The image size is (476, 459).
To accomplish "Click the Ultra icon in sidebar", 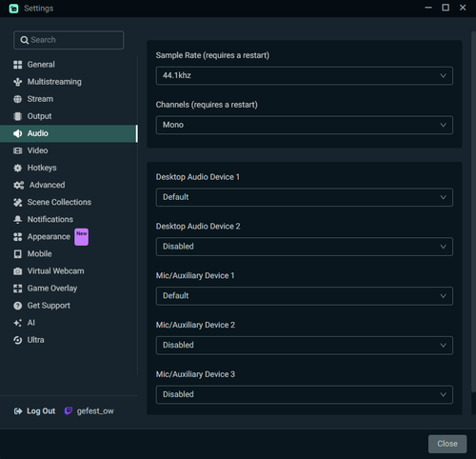I will (x=18, y=340).
